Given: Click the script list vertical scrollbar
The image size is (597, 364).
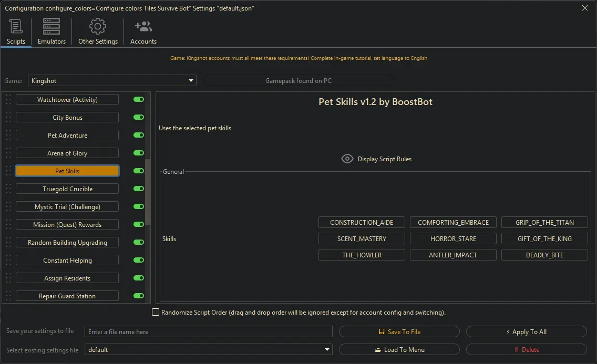Looking at the screenshot, I should tap(148, 192).
